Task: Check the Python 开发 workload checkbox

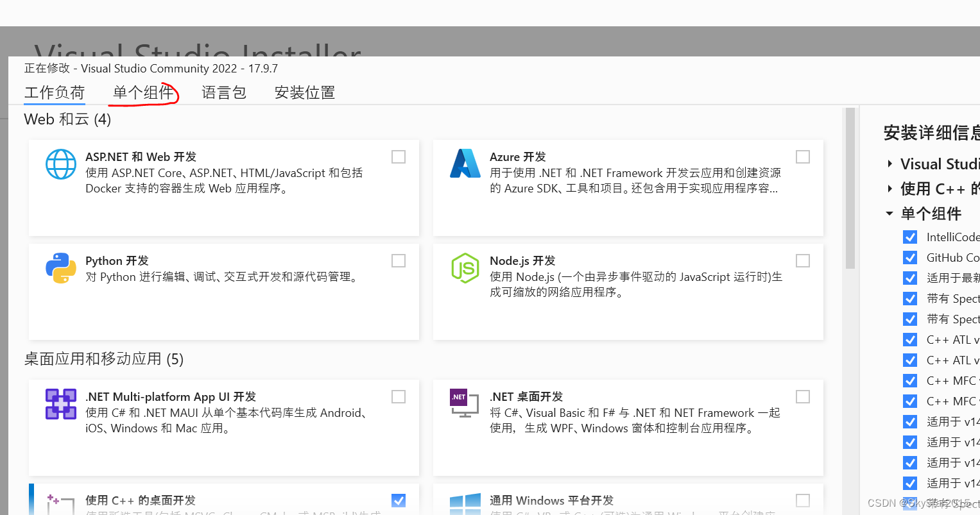Action: click(399, 261)
